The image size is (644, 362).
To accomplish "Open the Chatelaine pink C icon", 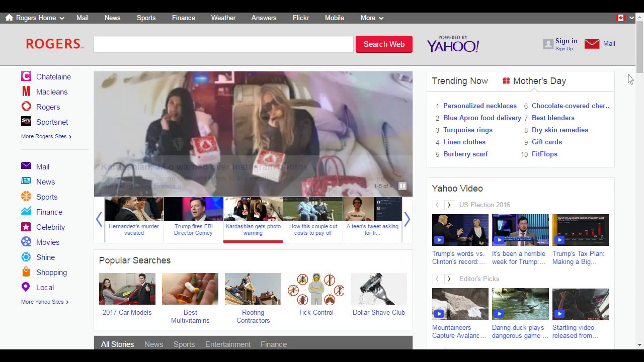I will [x=26, y=76].
